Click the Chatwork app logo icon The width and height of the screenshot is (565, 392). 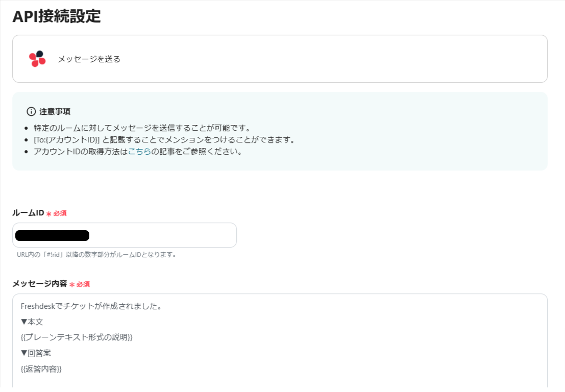point(37,59)
